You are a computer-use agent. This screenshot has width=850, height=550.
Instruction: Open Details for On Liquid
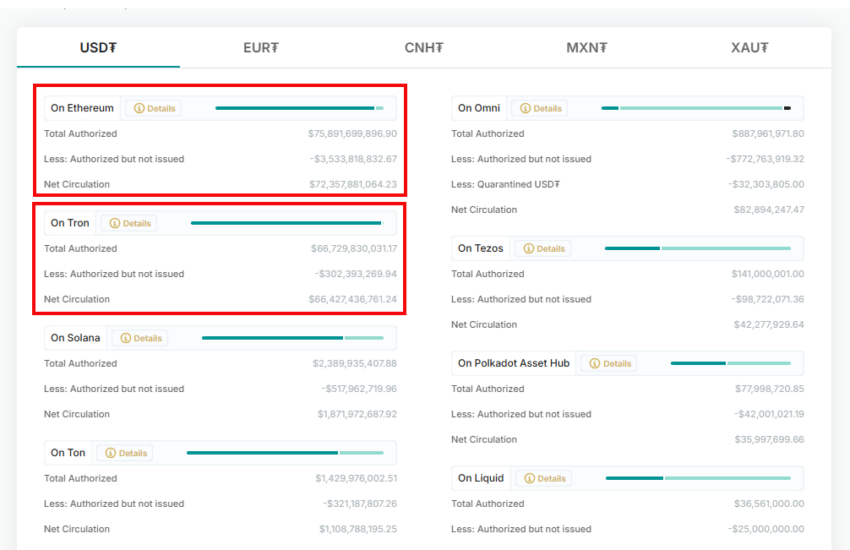pos(544,478)
